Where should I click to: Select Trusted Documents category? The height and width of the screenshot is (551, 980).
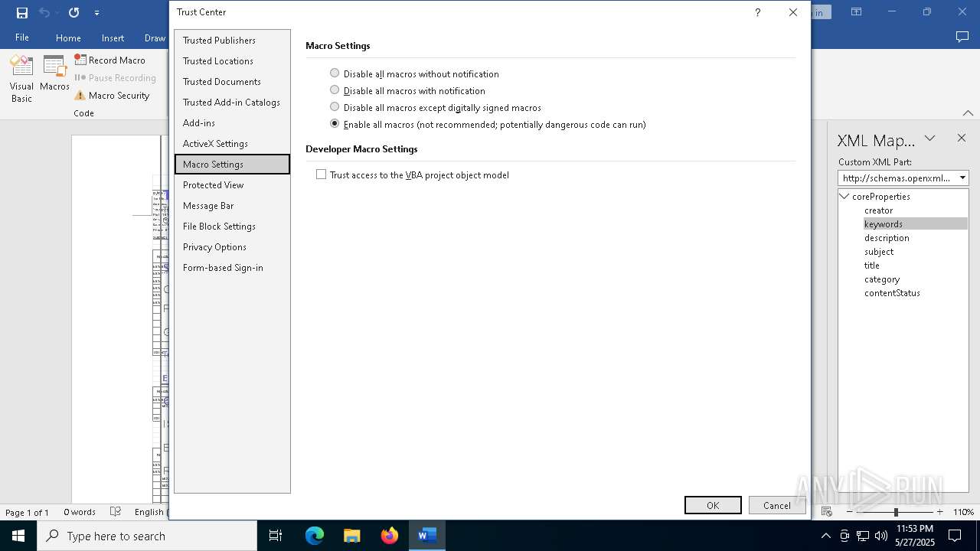[x=232, y=82]
